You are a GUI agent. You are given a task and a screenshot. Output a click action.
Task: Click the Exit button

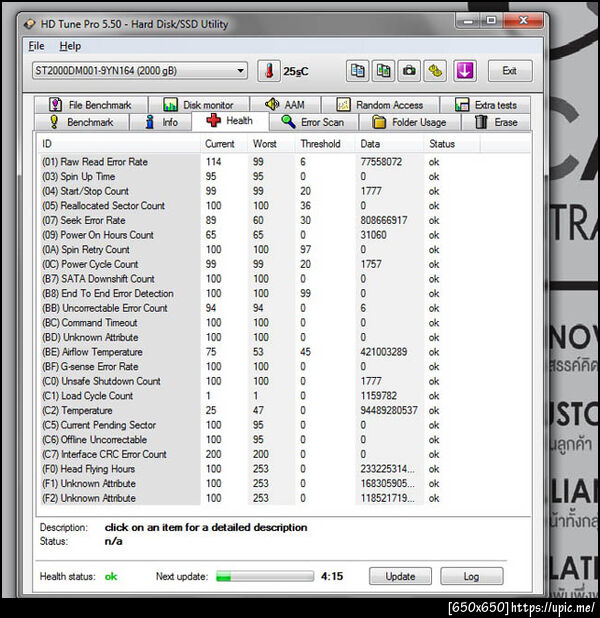[x=510, y=71]
